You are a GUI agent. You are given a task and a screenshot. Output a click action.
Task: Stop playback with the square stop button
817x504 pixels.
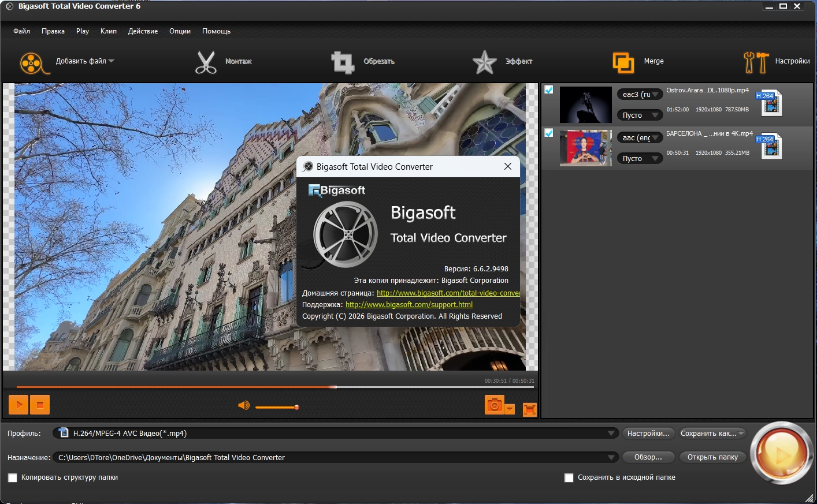[40, 405]
